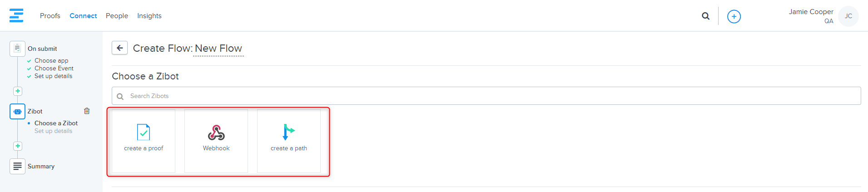Screen dimensions: 868x192
Task: Open the search magnifier in header
Action: (x=705, y=16)
